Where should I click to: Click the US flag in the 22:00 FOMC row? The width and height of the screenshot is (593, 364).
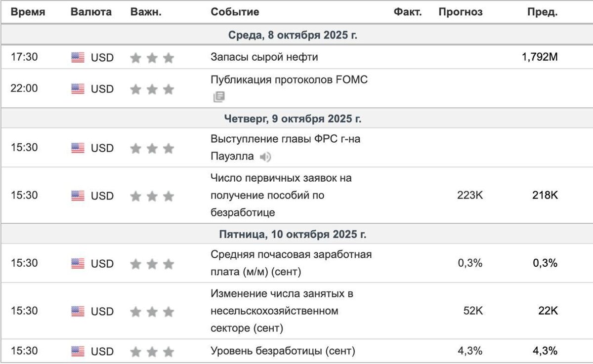[x=78, y=89]
